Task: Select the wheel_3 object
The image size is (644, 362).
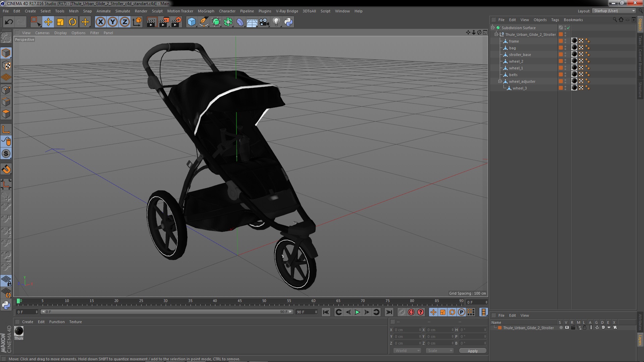Action: (x=520, y=88)
